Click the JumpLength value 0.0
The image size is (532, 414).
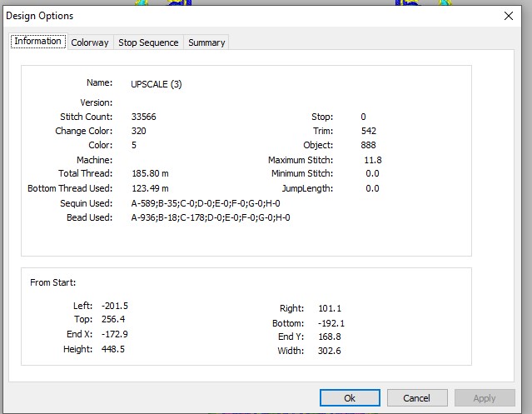click(372, 188)
